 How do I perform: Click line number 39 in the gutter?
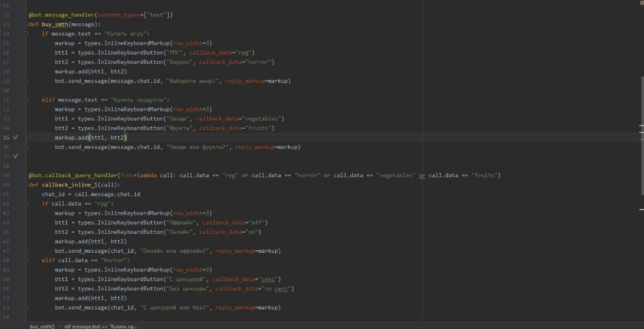point(6,175)
